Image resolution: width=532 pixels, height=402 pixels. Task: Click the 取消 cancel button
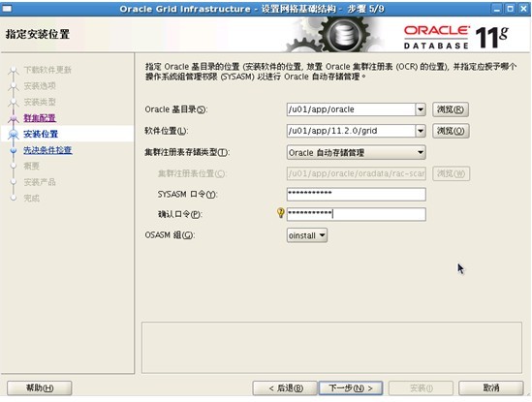pos(491,387)
